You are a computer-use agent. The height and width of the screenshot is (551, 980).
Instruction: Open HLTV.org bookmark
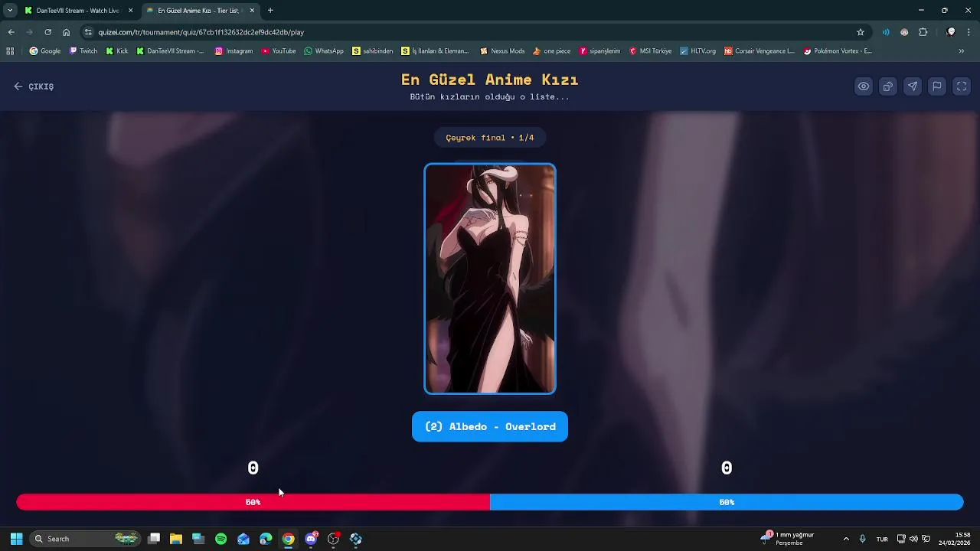pyautogui.click(x=697, y=51)
